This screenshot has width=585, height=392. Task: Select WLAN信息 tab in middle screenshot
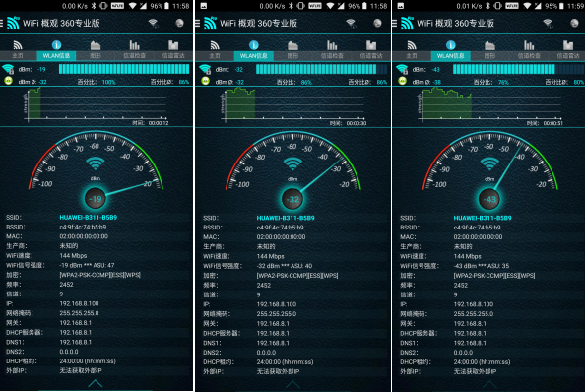254,55
